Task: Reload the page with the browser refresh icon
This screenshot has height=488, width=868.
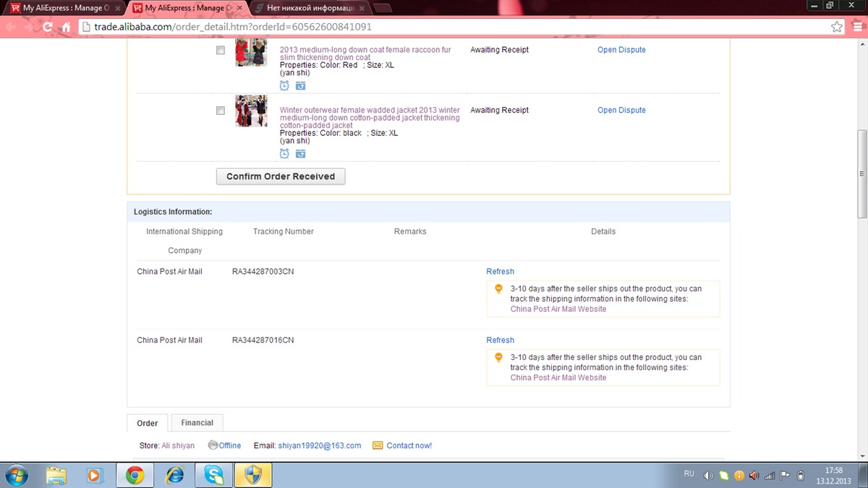Action: [48, 27]
